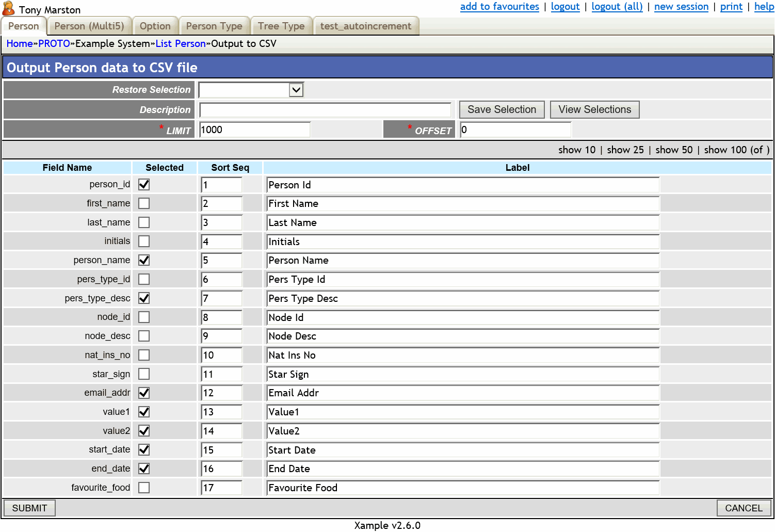Click the CANCEL button
The image size is (775, 532).
743,508
